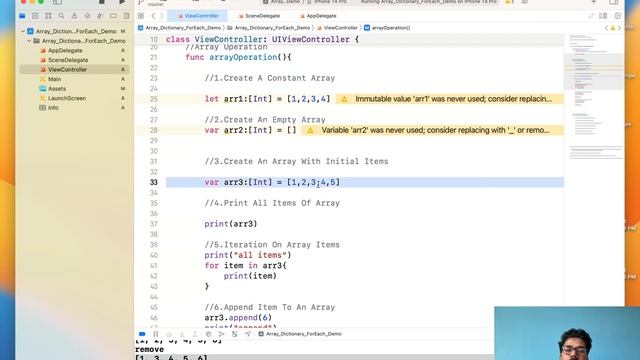The height and width of the screenshot is (360, 640).
Task: Click the editor options lines icon
Action: click(x=591, y=16)
